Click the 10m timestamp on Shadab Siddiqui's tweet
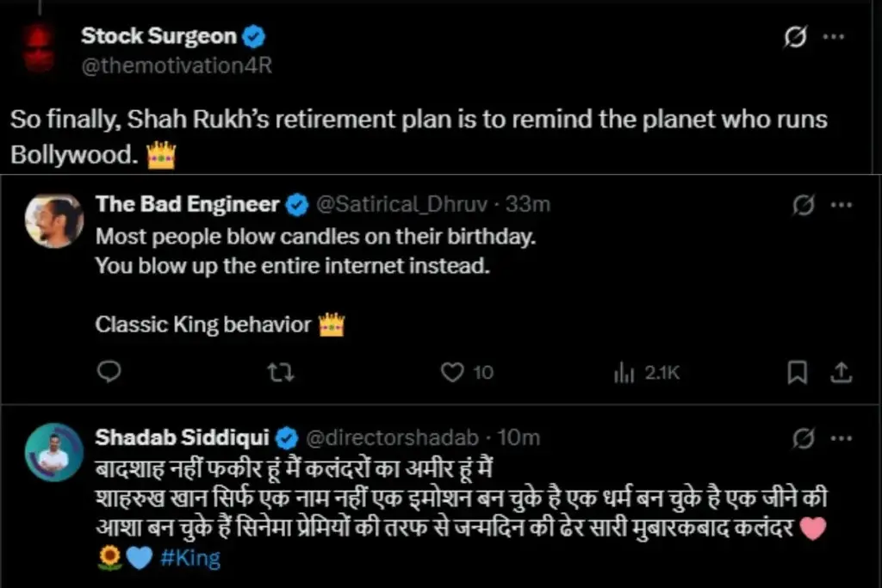The width and height of the screenshot is (882, 588). coord(515,437)
